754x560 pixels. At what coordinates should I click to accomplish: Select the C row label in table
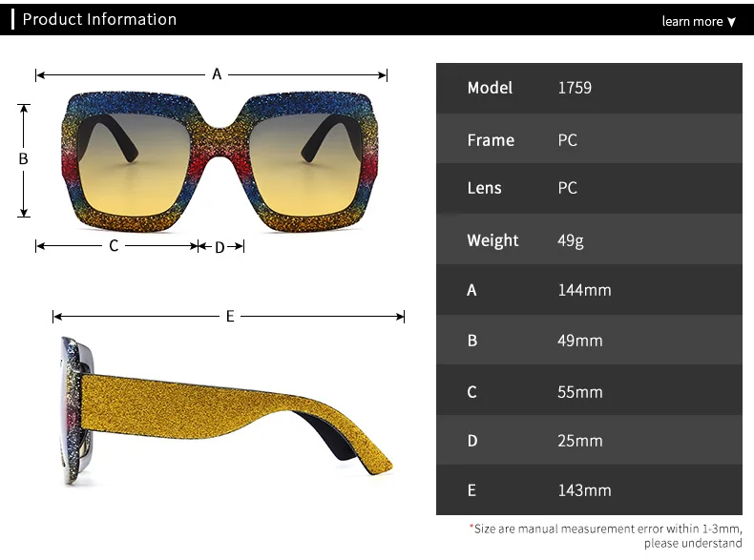coord(472,392)
